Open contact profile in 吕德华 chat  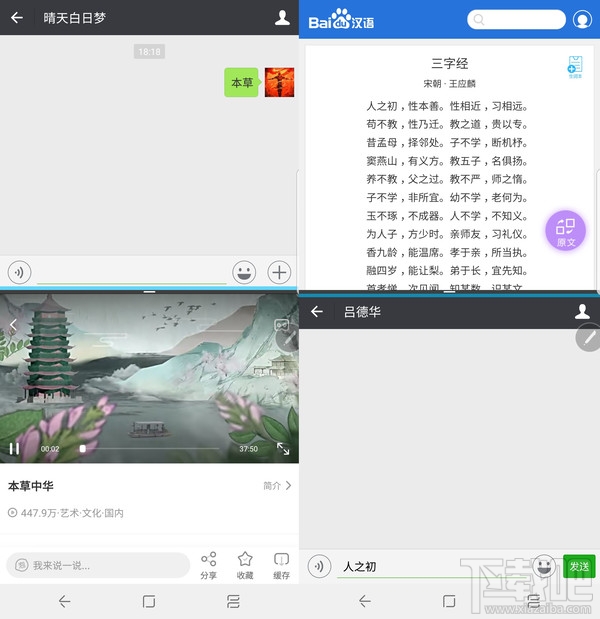[582, 312]
